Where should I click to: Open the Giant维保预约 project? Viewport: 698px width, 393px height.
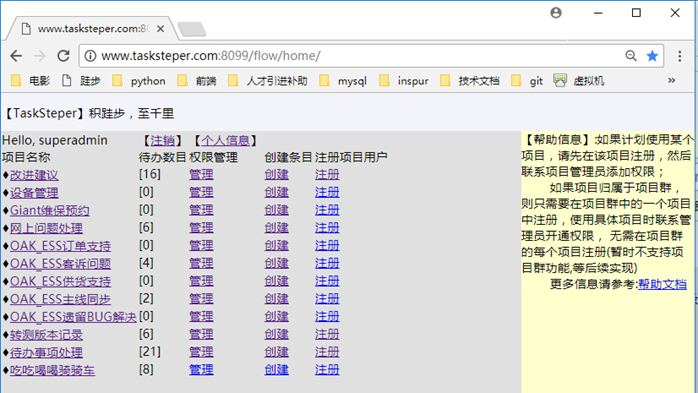pos(50,210)
